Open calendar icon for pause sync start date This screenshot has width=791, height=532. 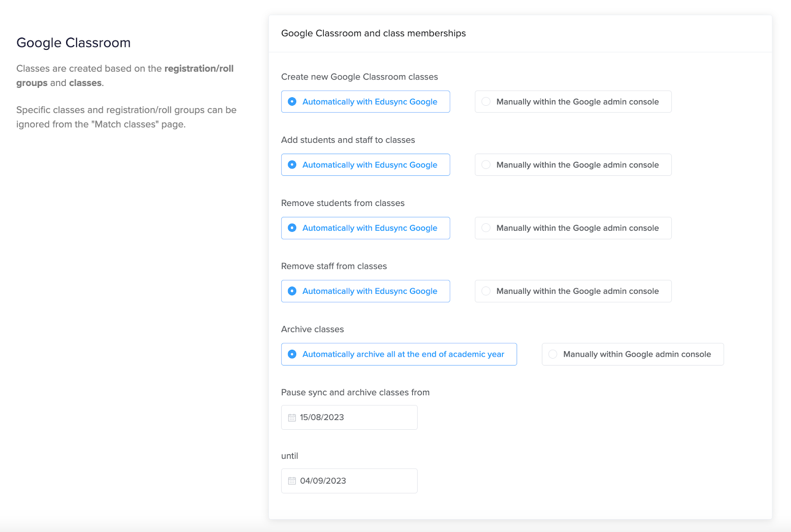(292, 418)
